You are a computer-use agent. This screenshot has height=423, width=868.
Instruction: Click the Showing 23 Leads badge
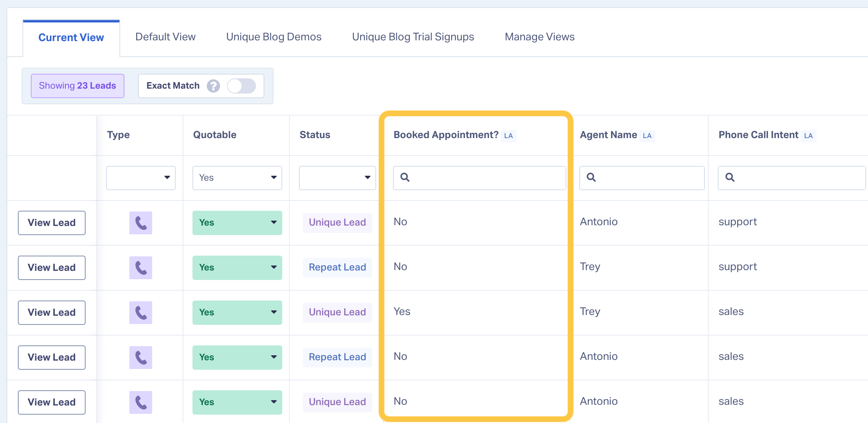(x=78, y=86)
